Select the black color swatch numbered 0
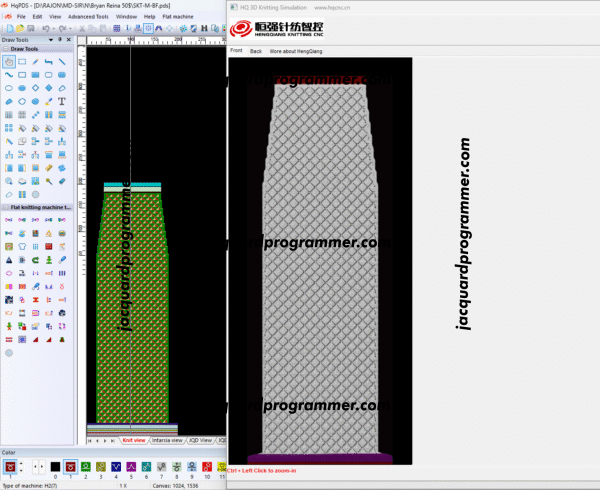The height and width of the screenshot is (490, 600). click(x=55, y=466)
